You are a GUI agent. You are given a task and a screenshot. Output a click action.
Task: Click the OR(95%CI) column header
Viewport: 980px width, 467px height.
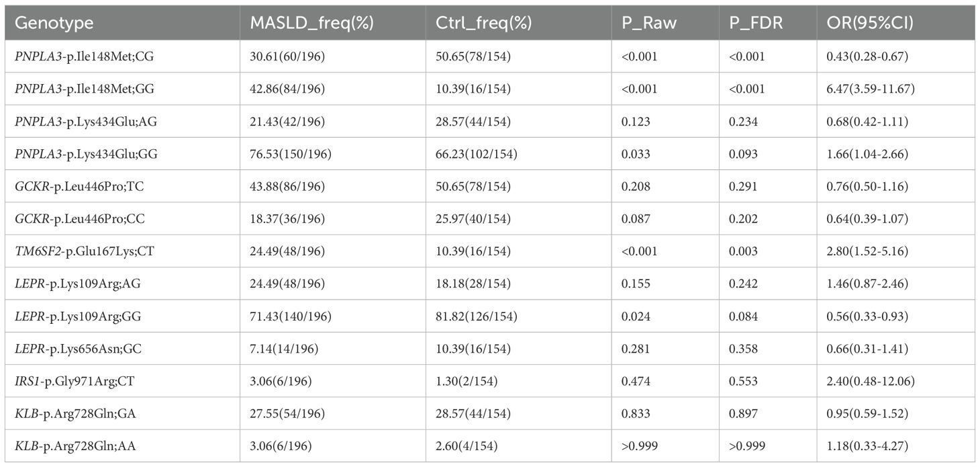pos(869,24)
